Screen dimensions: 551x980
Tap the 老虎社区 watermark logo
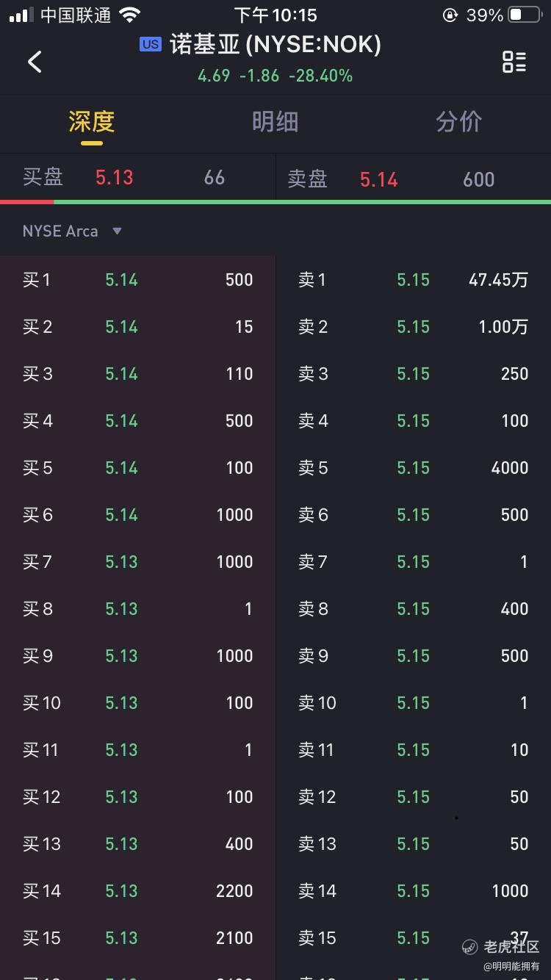pyautogui.click(x=470, y=947)
